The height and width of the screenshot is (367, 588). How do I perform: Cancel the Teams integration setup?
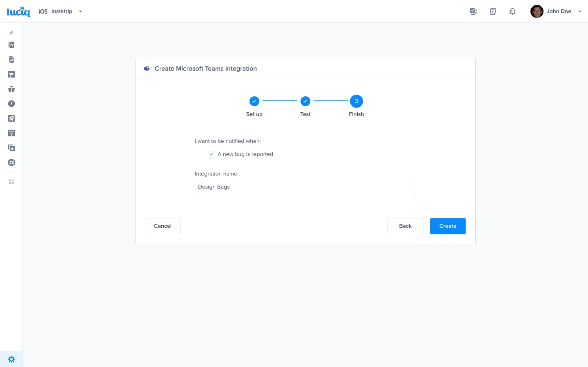point(163,226)
